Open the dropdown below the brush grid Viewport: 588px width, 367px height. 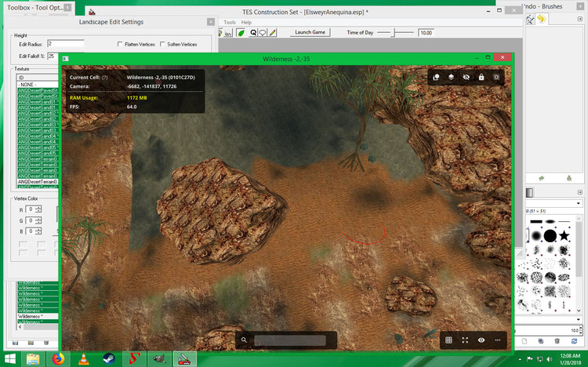point(579,319)
